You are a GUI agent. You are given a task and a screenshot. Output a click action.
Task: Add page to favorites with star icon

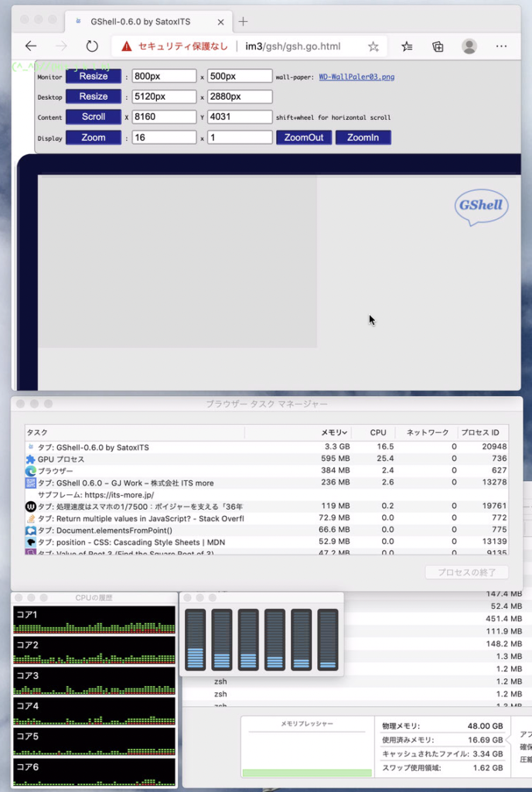[x=373, y=46]
